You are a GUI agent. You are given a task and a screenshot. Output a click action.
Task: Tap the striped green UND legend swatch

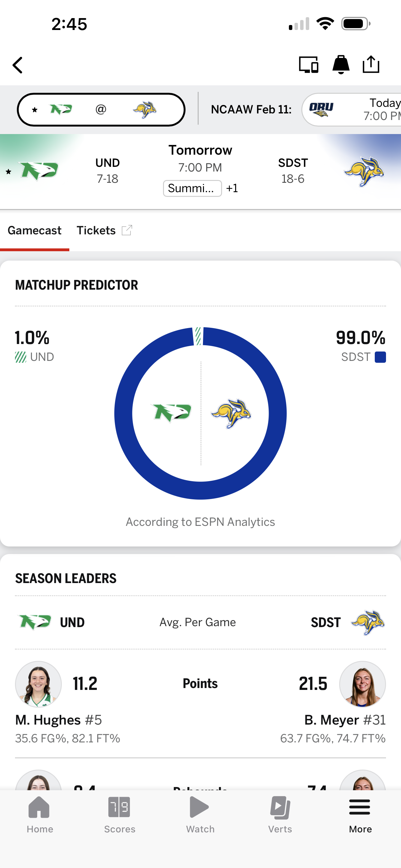[x=21, y=357]
